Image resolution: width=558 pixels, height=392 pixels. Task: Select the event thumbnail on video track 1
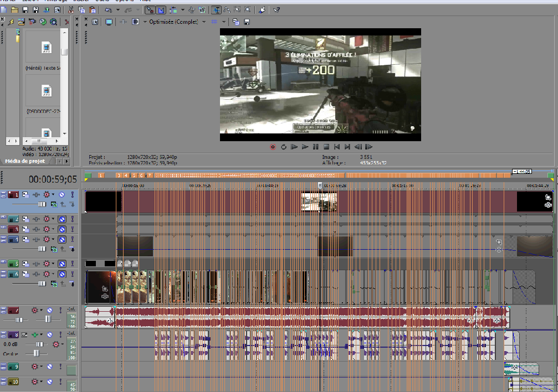point(319,202)
